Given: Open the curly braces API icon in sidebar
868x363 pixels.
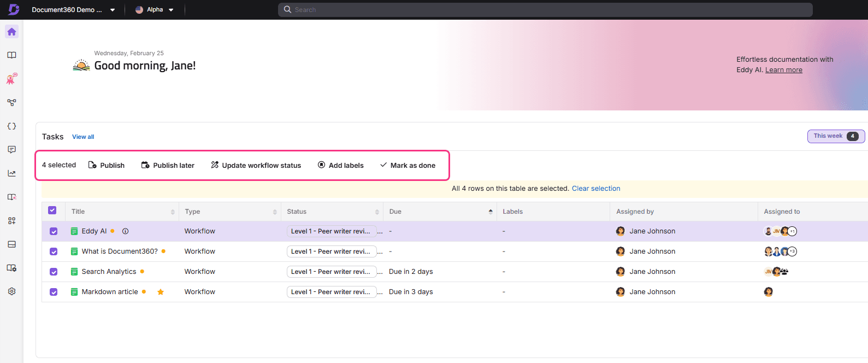Looking at the screenshot, I should click(x=11, y=126).
